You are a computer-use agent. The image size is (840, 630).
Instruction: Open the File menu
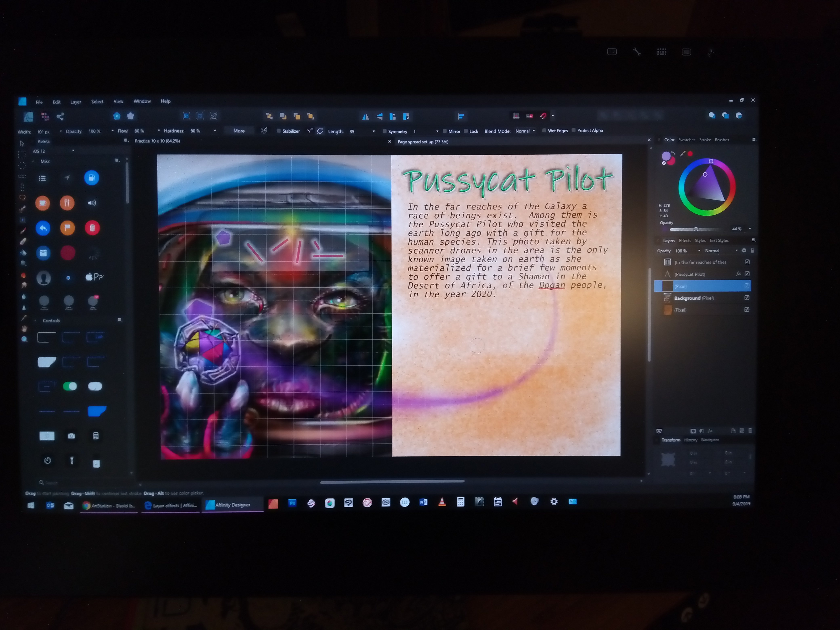coord(39,102)
